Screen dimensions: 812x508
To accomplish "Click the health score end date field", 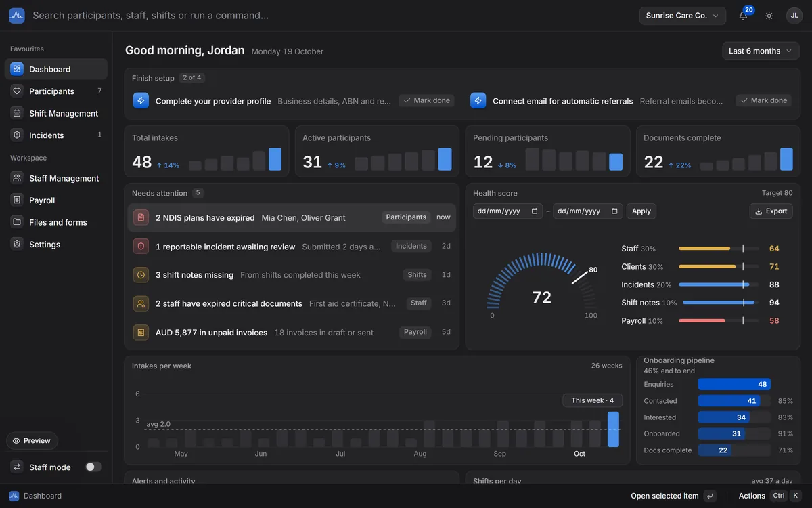I will click(x=587, y=211).
